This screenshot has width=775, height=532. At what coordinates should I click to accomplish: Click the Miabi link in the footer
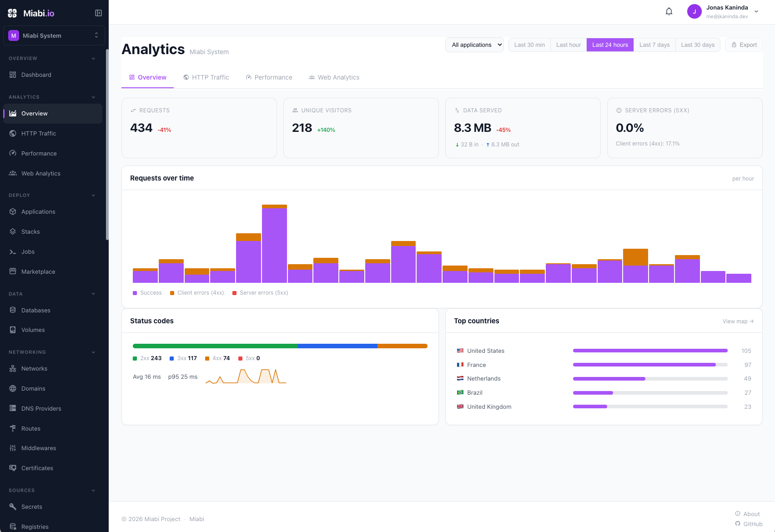click(196, 519)
